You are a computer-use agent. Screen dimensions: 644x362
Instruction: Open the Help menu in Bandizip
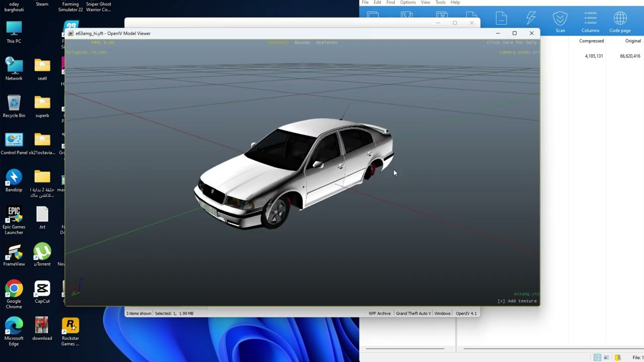pos(455,3)
